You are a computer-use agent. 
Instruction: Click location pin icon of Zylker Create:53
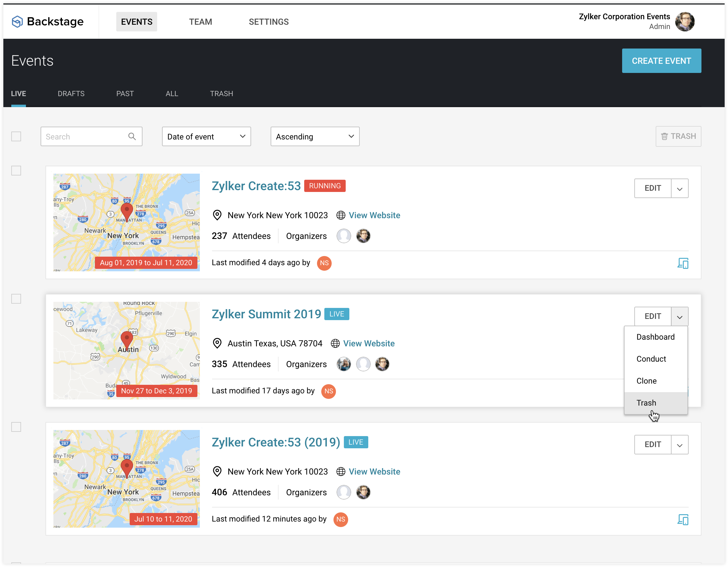coord(217,215)
